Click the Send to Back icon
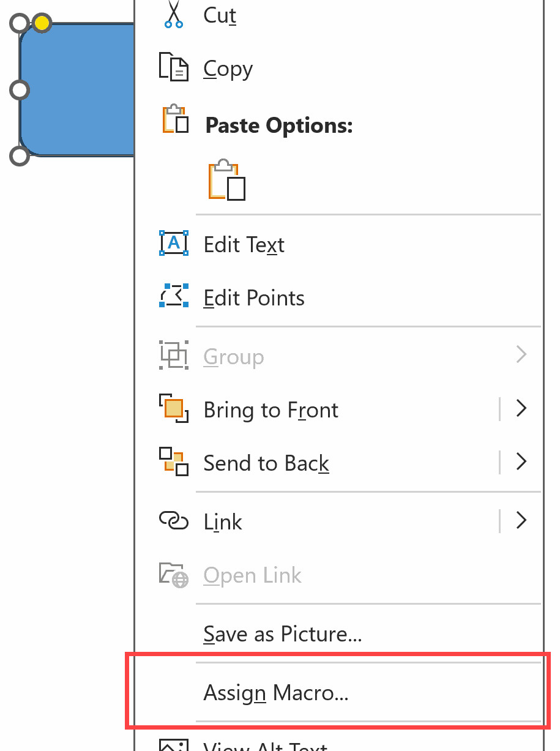560x751 pixels. click(173, 462)
